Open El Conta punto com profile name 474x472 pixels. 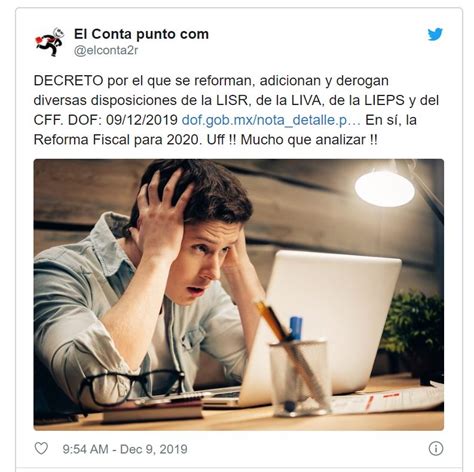click(141, 34)
